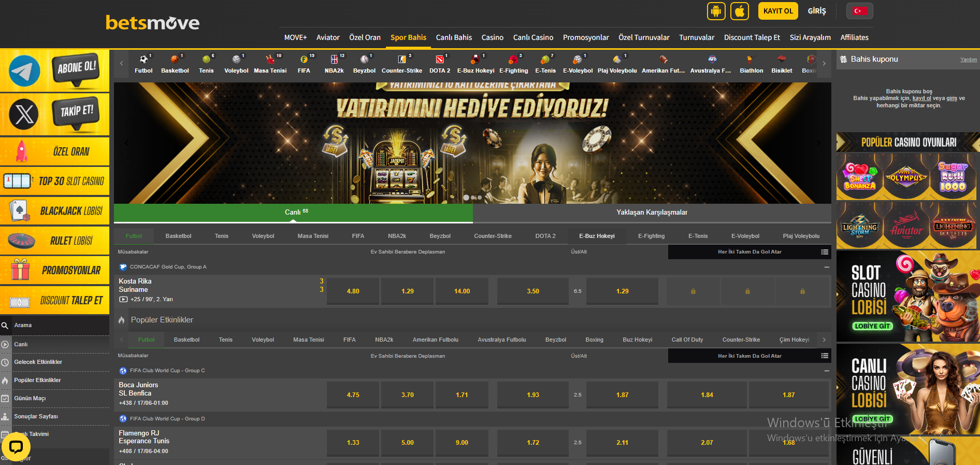
Task: Open the Apple app download icon
Action: tap(740, 11)
